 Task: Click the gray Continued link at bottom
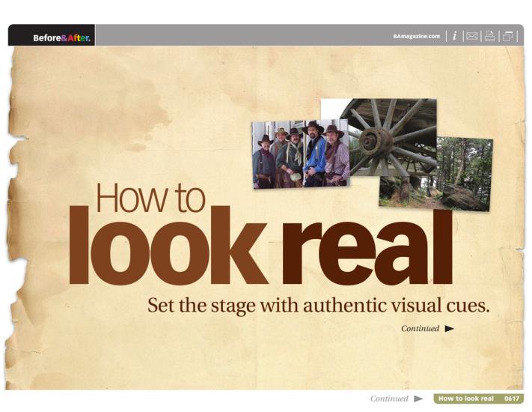click(389, 399)
